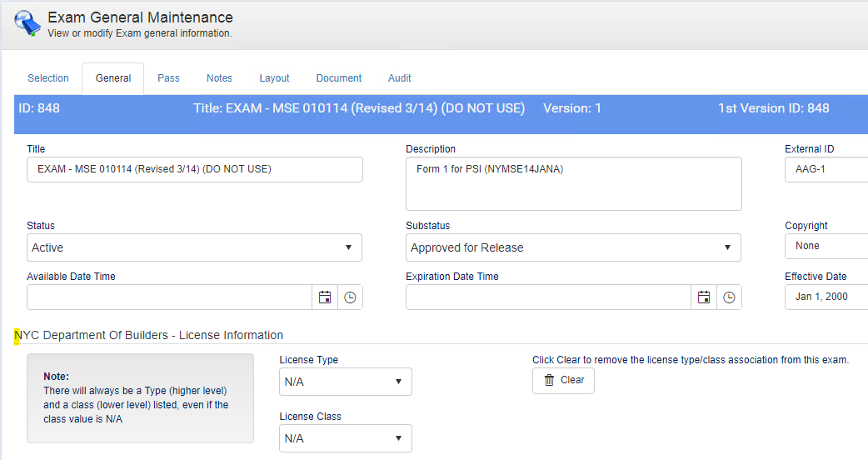The height and width of the screenshot is (460, 868).
Task: Expand the Substatus dropdown
Action: tap(573, 247)
